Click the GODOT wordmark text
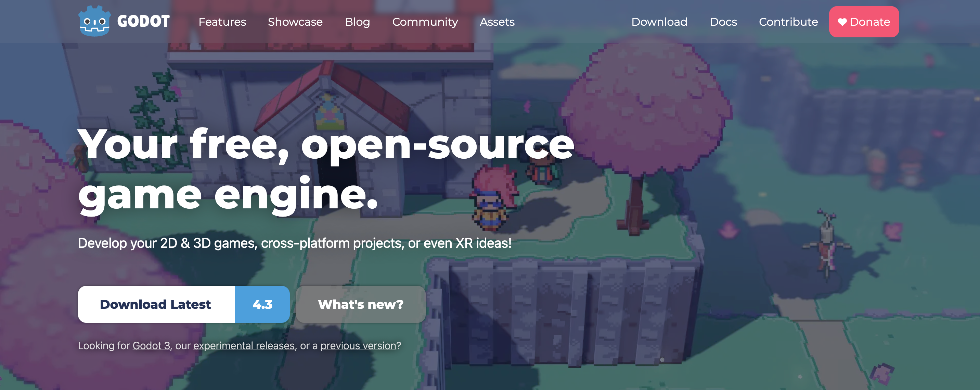The height and width of the screenshot is (390, 980). pos(143,21)
